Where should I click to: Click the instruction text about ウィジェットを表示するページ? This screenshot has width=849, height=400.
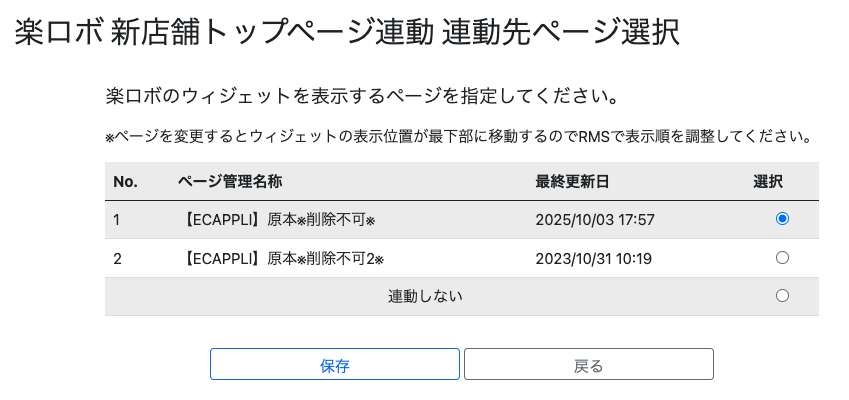coord(359,97)
